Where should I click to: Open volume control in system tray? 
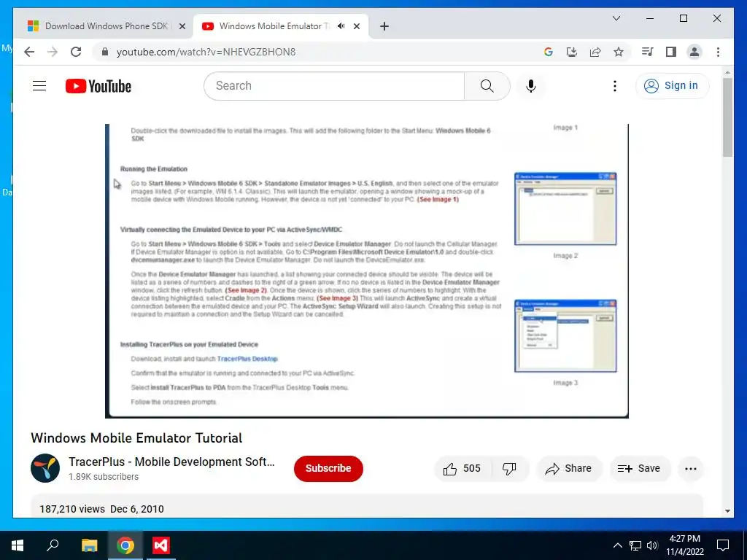click(x=652, y=545)
